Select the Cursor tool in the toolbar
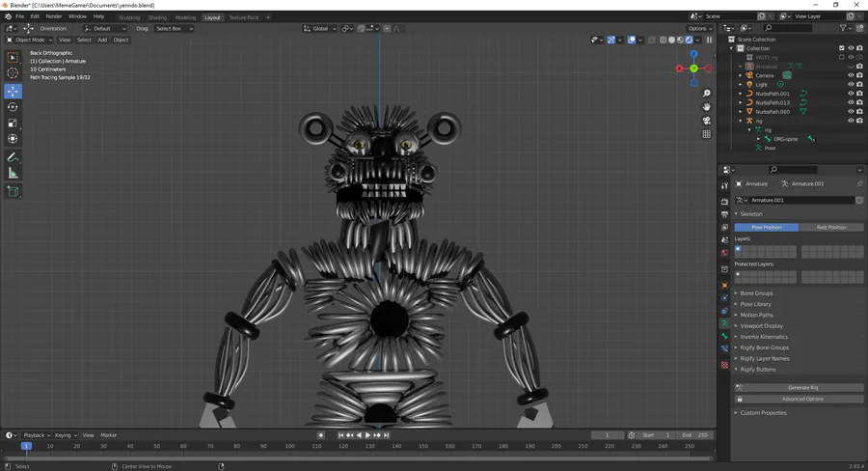 tap(13, 73)
